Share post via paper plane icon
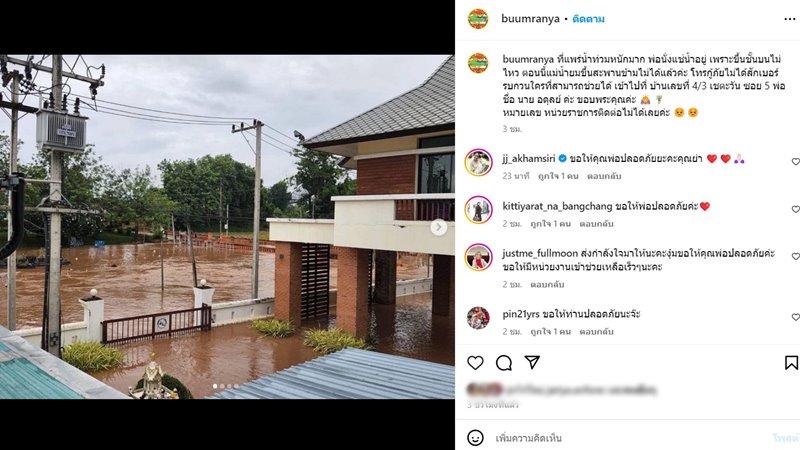Screen dimensions: 800x450 tap(532, 362)
